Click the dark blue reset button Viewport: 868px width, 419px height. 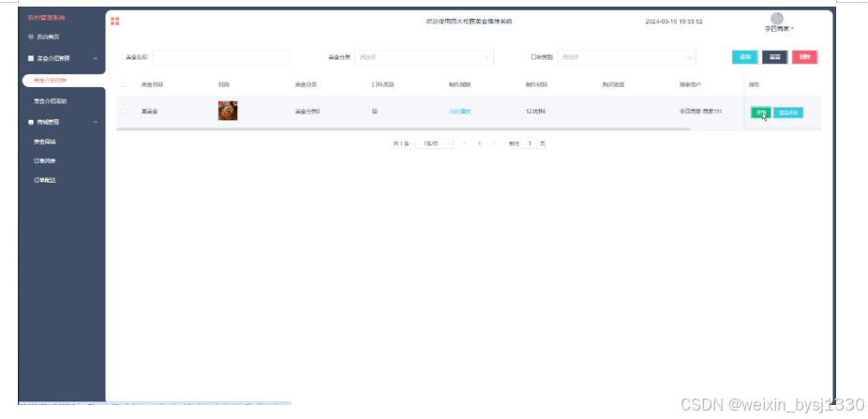pyautogui.click(x=774, y=57)
